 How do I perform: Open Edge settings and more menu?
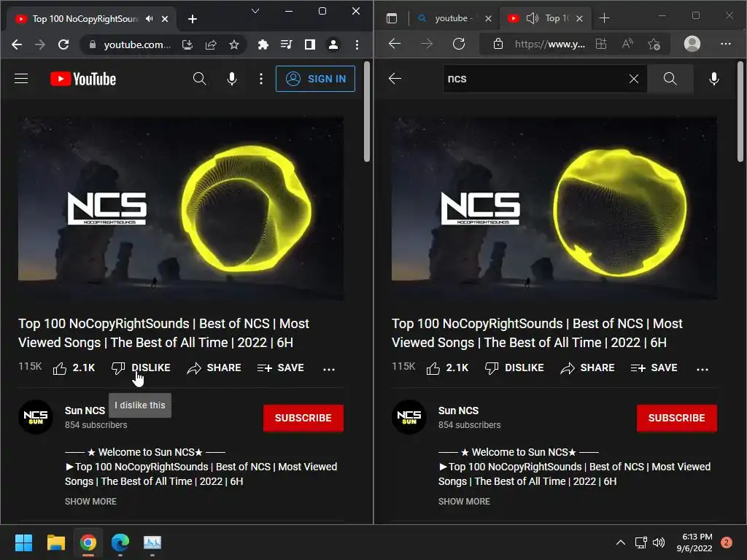click(726, 44)
